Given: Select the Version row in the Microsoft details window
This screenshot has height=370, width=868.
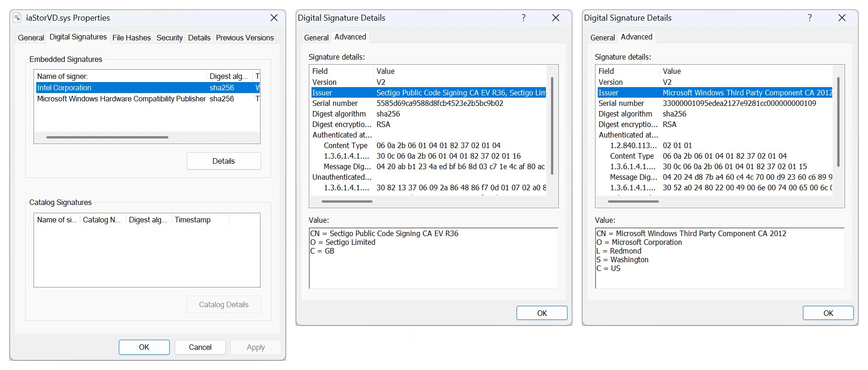Looking at the screenshot, I should [715, 82].
